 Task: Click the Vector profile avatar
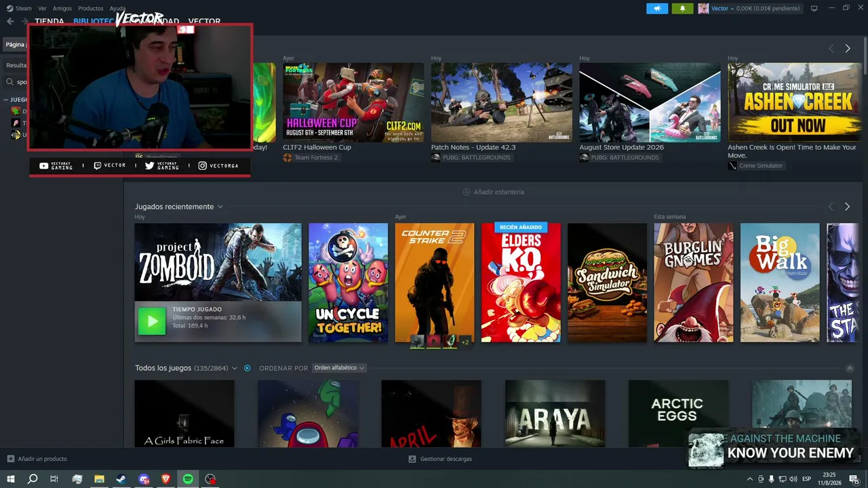[x=703, y=8]
